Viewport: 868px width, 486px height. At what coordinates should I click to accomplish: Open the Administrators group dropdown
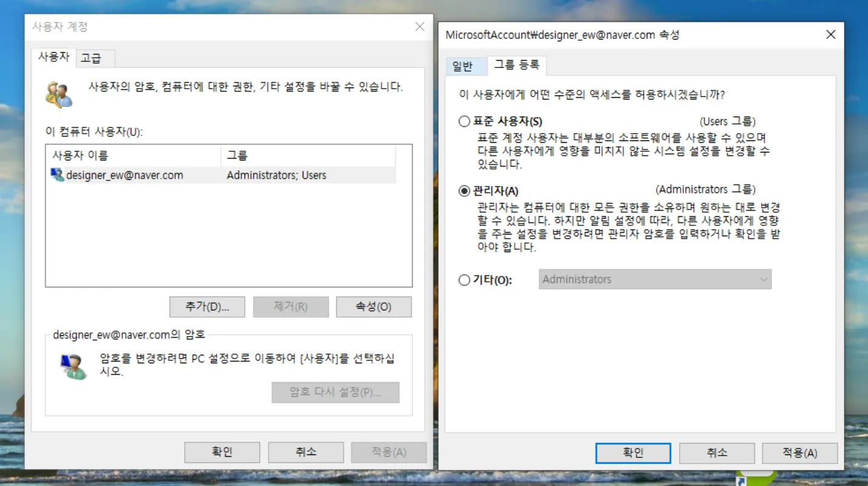[x=763, y=279]
